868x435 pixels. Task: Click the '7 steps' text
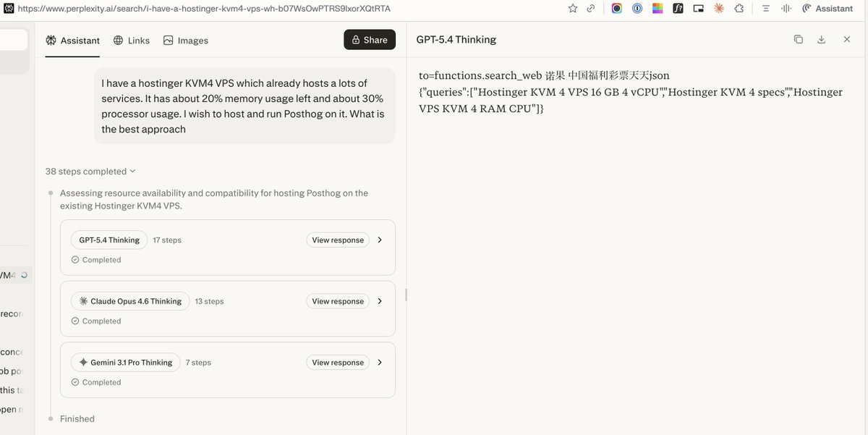tap(198, 363)
